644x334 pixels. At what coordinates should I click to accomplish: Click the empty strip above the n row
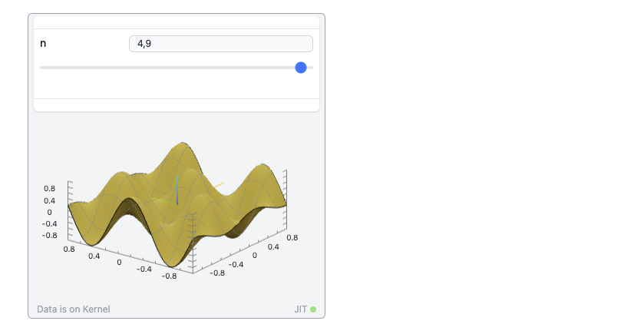pos(177,22)
